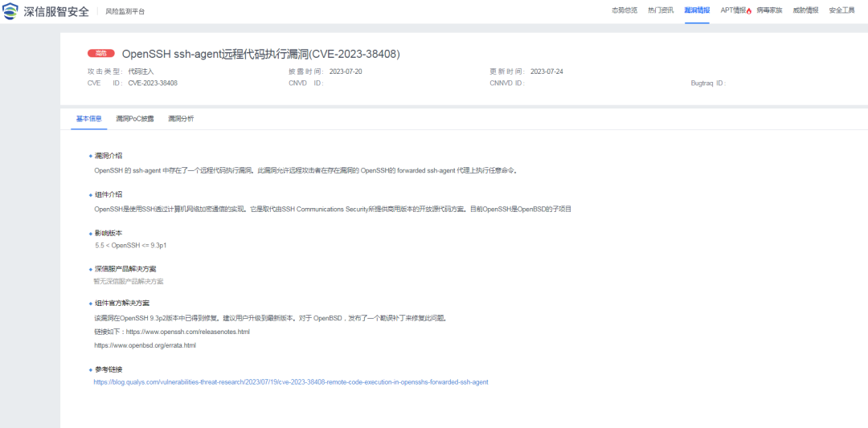Click the 组件介绍 section heading
Image resolution: width=868 pixels, height=428 pixels.
click(108, 194)
